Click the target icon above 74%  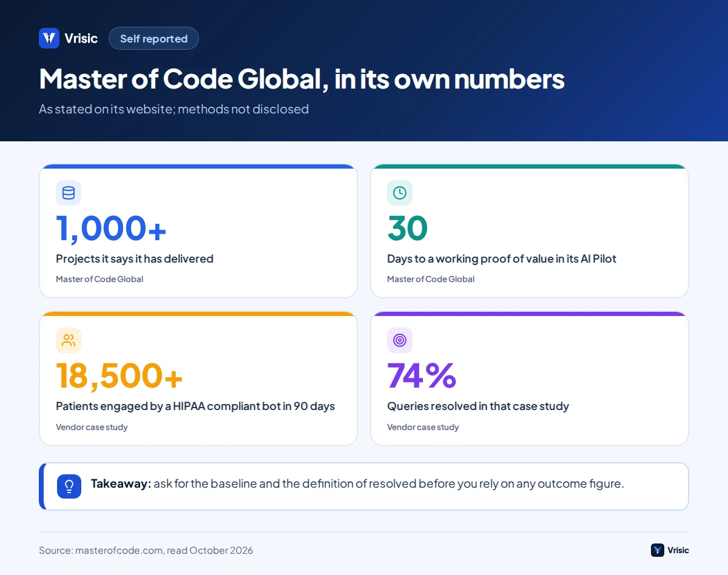[400, 340]
